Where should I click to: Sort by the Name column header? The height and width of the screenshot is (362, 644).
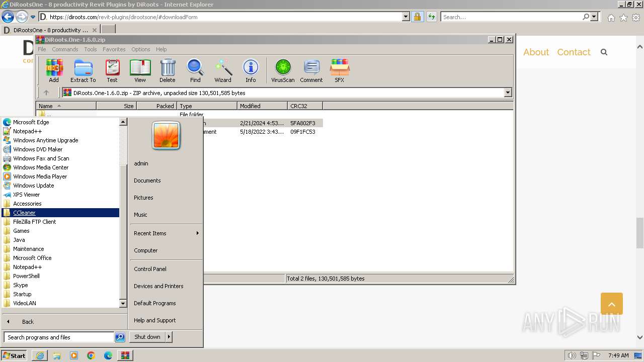[66, 106]
